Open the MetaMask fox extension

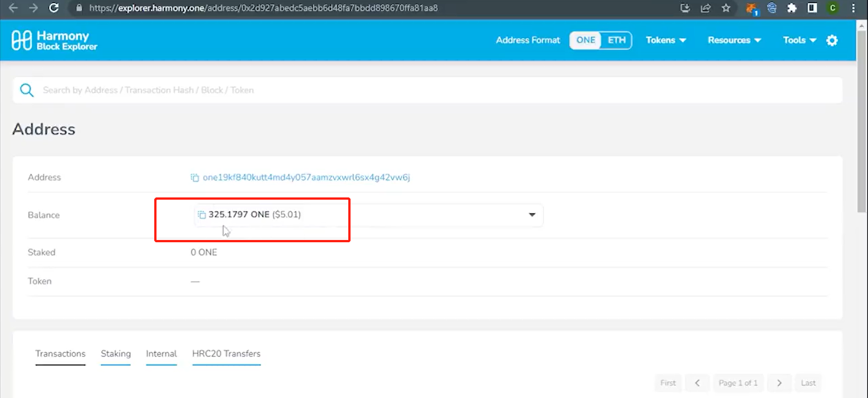pos(752,9)
